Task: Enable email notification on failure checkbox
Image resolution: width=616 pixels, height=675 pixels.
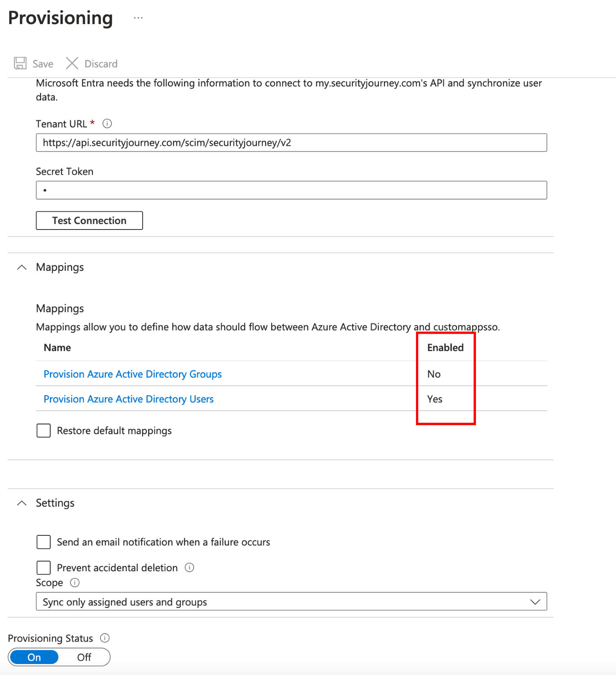Action: tap(43, 542)
